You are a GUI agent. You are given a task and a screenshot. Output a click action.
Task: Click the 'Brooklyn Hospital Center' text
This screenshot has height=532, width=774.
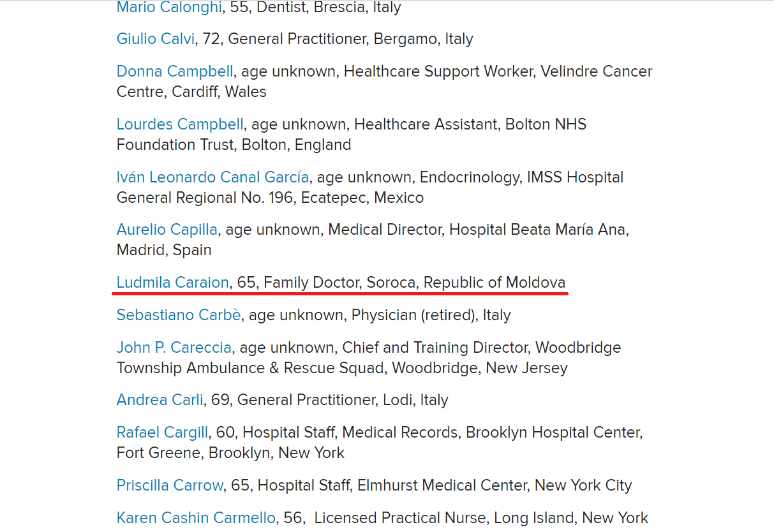pyautogui.click(x=553, y=432)
